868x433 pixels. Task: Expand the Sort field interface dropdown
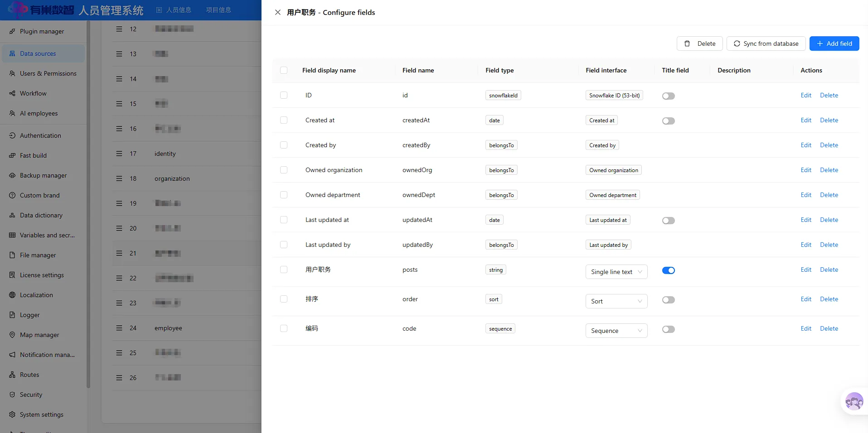616,301
